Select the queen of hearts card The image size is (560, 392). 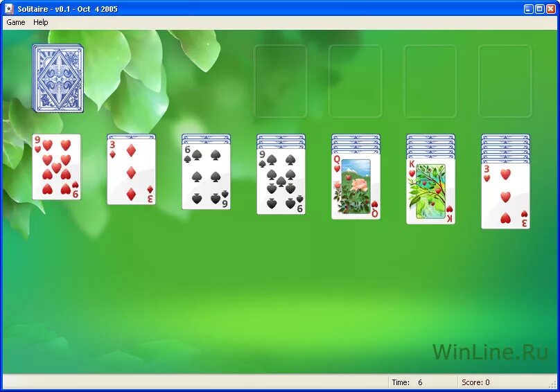356,186
